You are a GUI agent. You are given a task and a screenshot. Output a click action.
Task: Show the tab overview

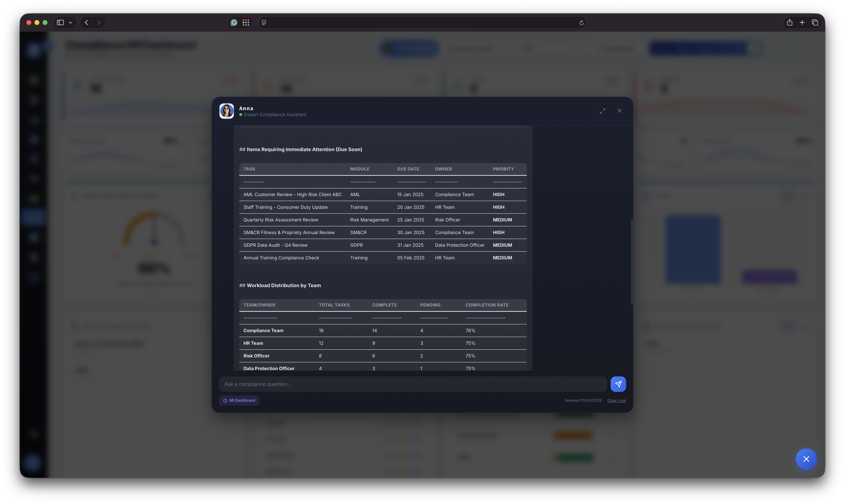(815, 22)
